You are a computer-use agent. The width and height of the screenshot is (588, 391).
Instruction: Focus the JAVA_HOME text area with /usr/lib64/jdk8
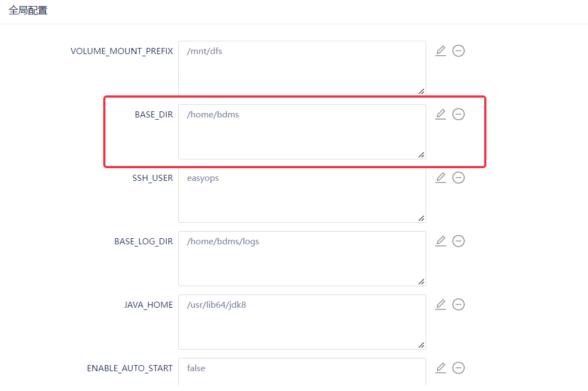[302, 322]
